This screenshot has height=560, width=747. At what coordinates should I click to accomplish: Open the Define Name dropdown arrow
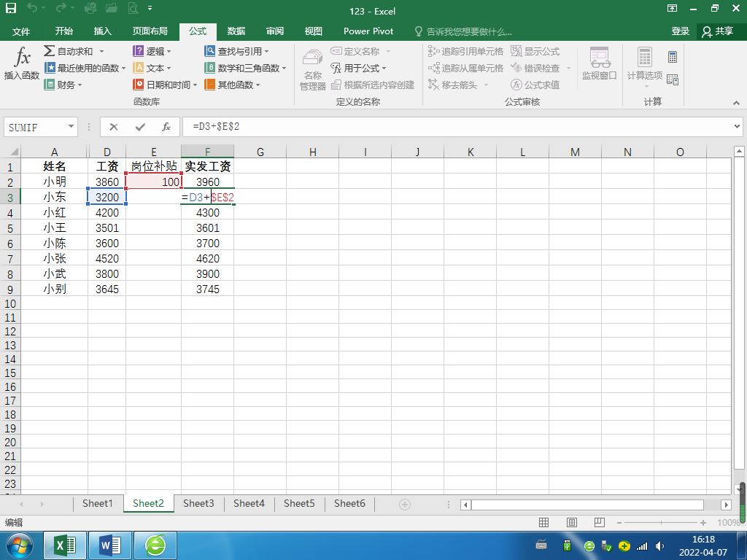coord(388,51)
